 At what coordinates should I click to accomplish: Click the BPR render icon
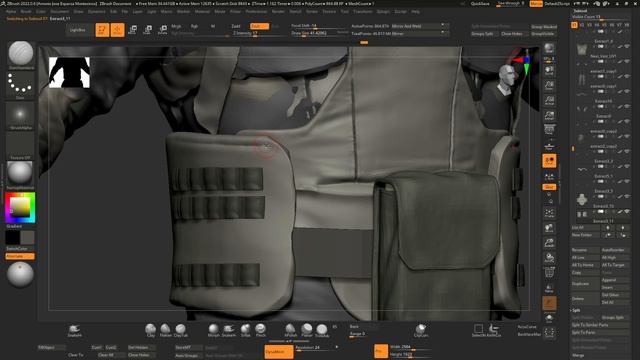[549, 49]
